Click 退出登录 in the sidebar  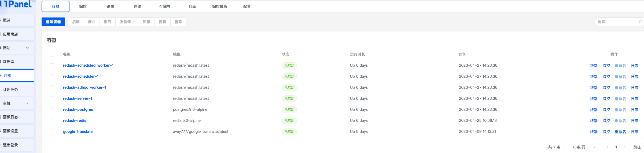(17, 145)
